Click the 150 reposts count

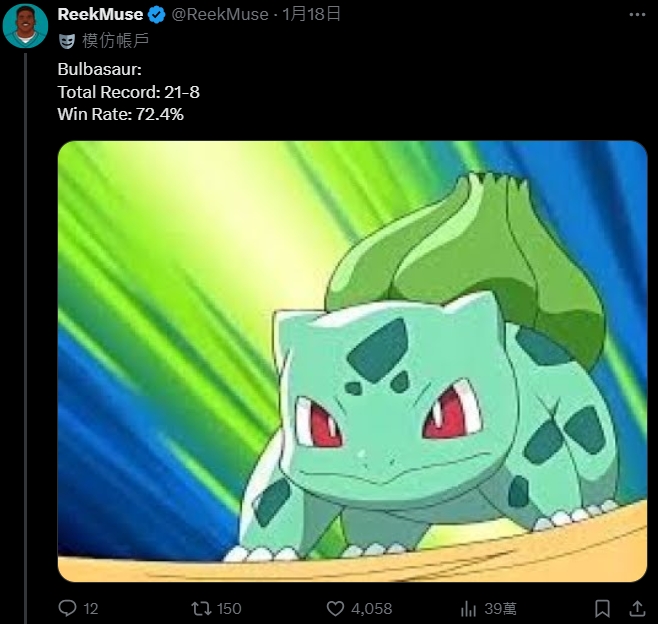point(229,608)
